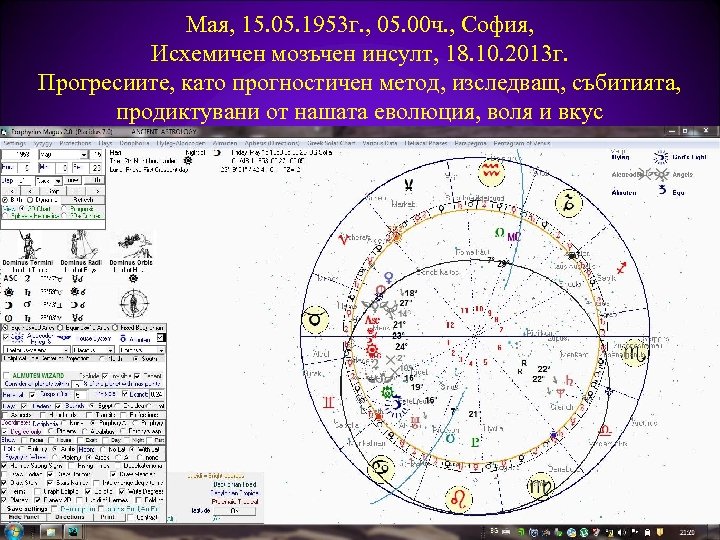Open the Heliacal Phases menu
Screen dimensions: 720x540
coord(426,143)
